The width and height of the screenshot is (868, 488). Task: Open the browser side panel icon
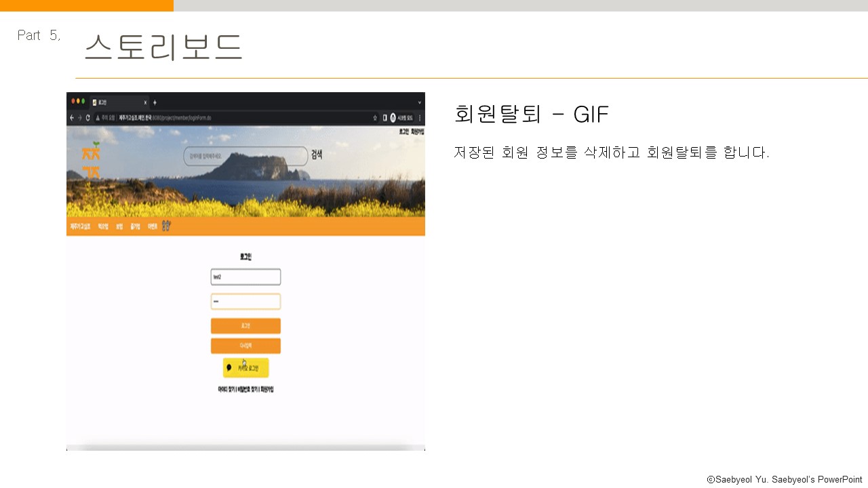click(x=384, y=118)
